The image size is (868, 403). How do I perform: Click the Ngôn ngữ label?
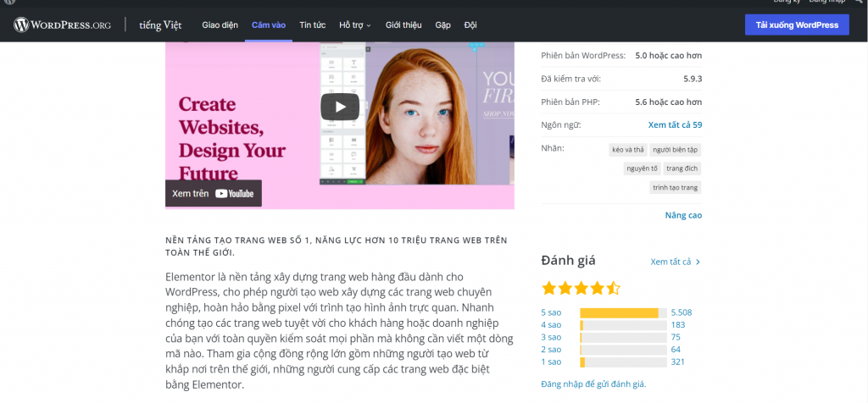pos(561,125)
